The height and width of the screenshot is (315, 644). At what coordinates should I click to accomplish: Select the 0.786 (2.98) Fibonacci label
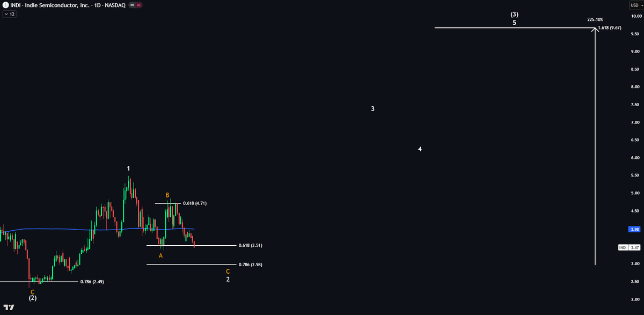pyautogui.click(x=251, y=265)
